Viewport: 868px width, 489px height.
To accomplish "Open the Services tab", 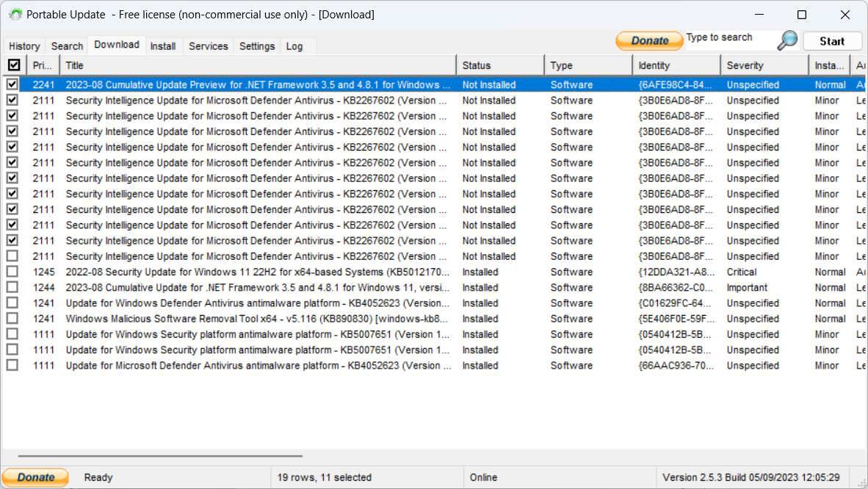I will [x=208, y=46].
